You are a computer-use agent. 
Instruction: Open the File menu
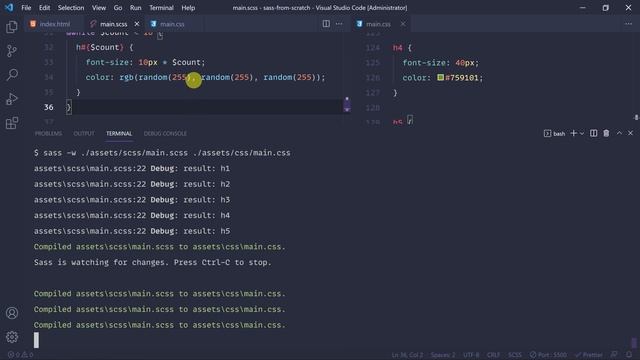click(26, 8)
